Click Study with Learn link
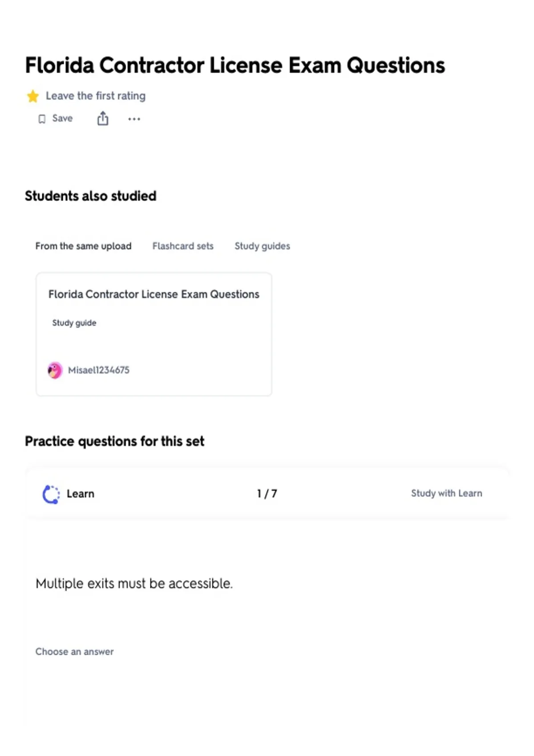The image size is (534, 756). pyautogui.click(x=446, y=493)
